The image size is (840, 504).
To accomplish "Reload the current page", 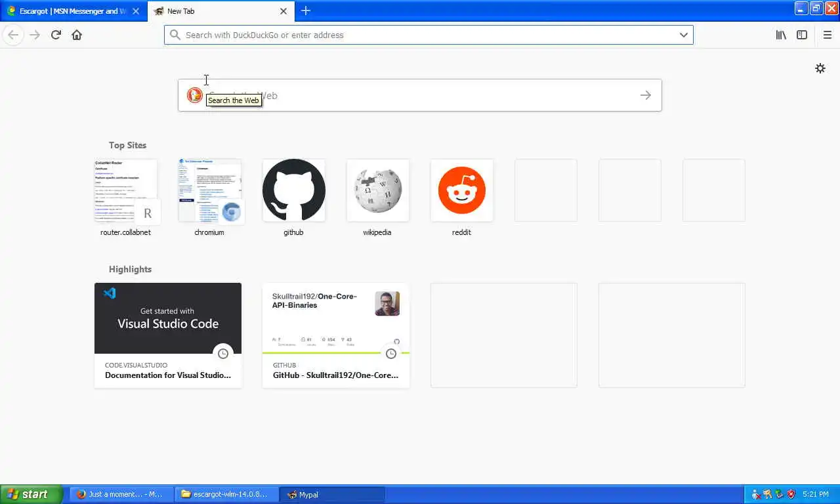I will pyautogui.click(x=56, y=35).
